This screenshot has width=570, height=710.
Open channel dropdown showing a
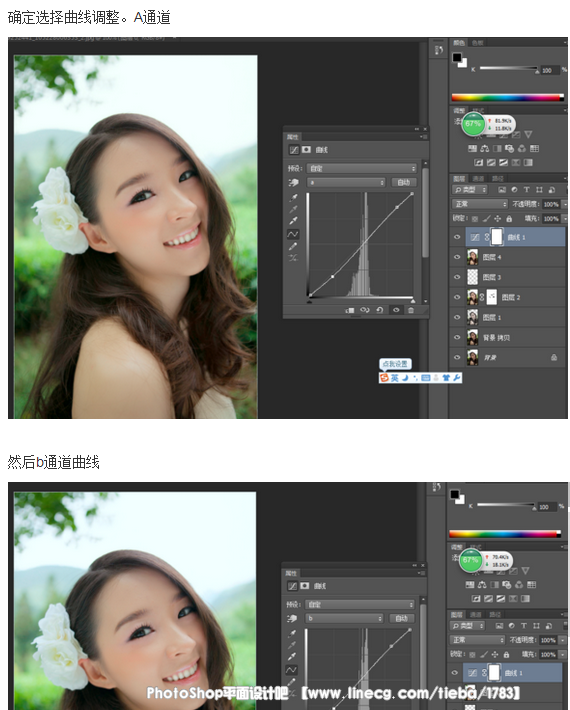(x=346, y=182)
